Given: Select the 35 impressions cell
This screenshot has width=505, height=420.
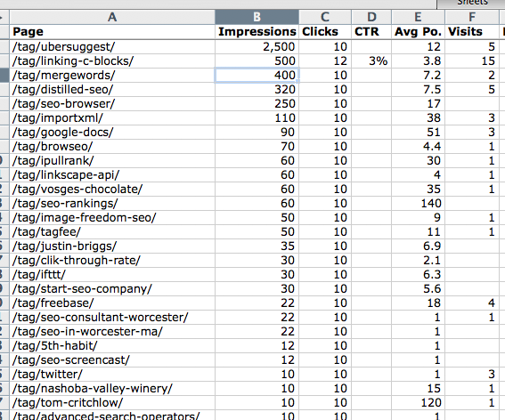Looking at the screenshot, I should point(257,246).
